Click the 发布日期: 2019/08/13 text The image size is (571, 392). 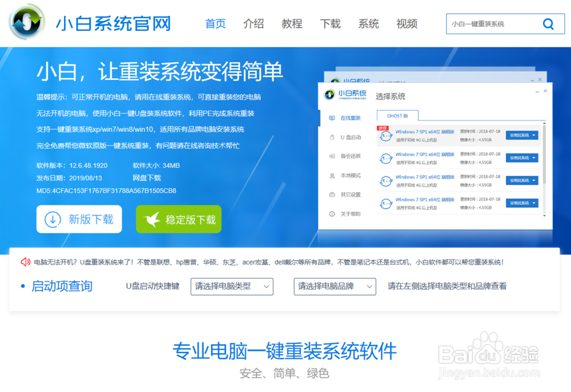pos(69,178)
